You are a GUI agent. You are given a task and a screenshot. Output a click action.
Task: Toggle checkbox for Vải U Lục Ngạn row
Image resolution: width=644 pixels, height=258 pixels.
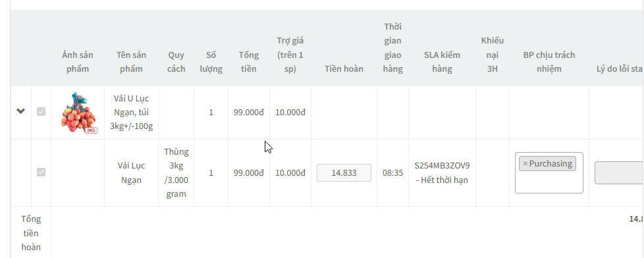pos(41,111)
